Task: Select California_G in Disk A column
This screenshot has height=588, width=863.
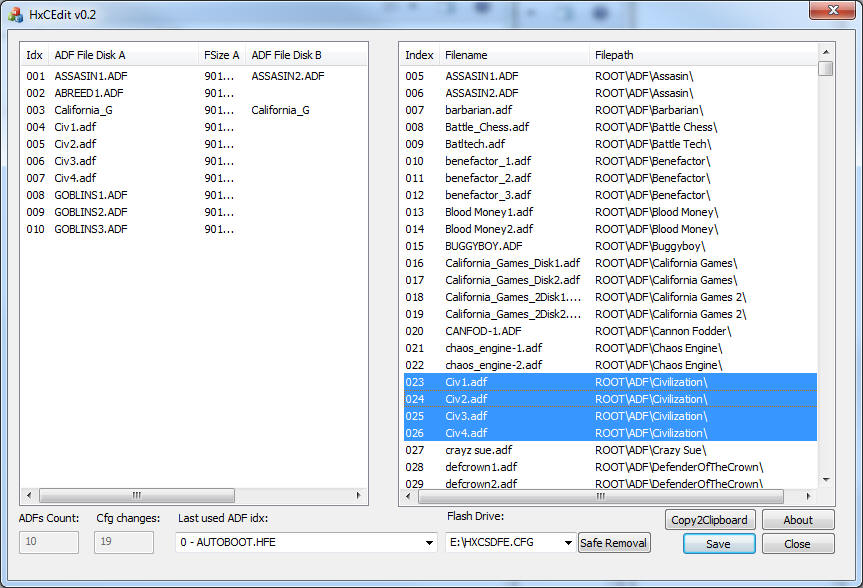Action: 83,110
